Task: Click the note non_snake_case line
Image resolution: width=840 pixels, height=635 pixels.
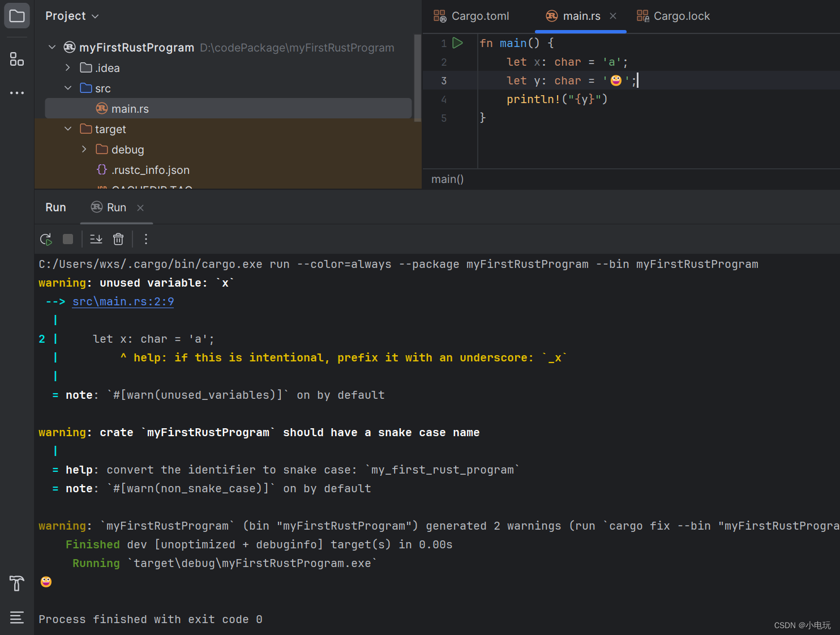Action: click(x=212, y=488)
